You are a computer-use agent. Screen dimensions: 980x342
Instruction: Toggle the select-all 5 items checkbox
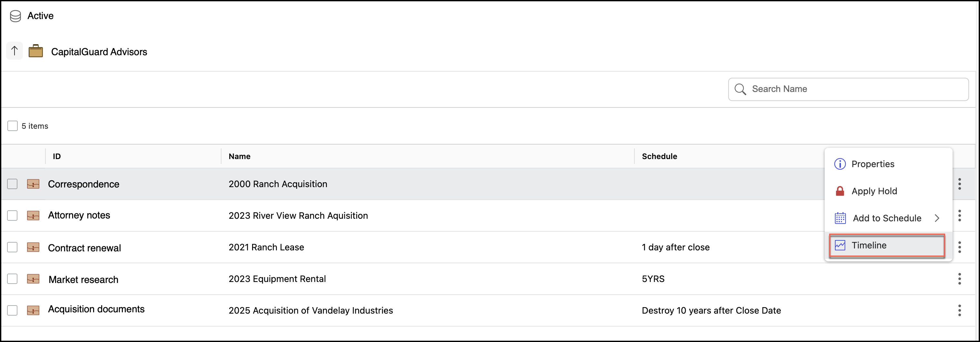pos(13,126)
